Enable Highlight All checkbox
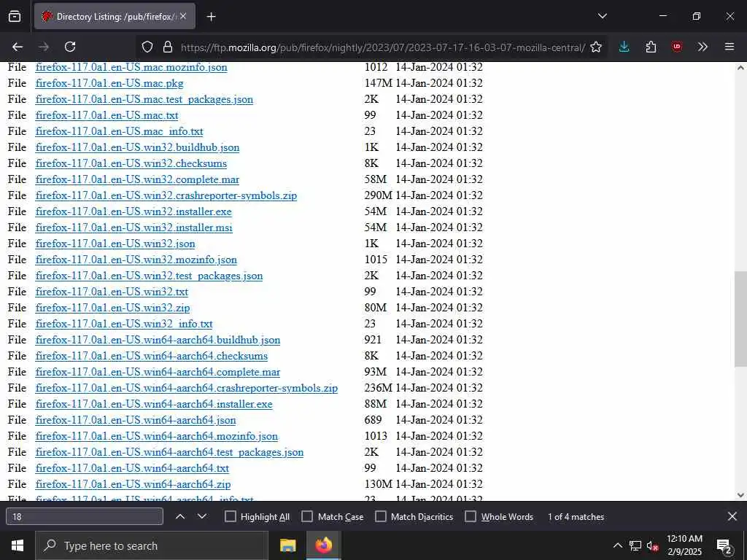The height and width of the screenshot is (560, 747). pos(230,517)
